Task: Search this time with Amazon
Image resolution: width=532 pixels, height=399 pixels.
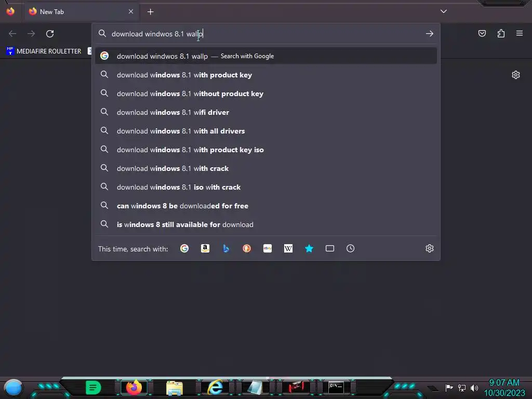Action: (x=205, y=248)
